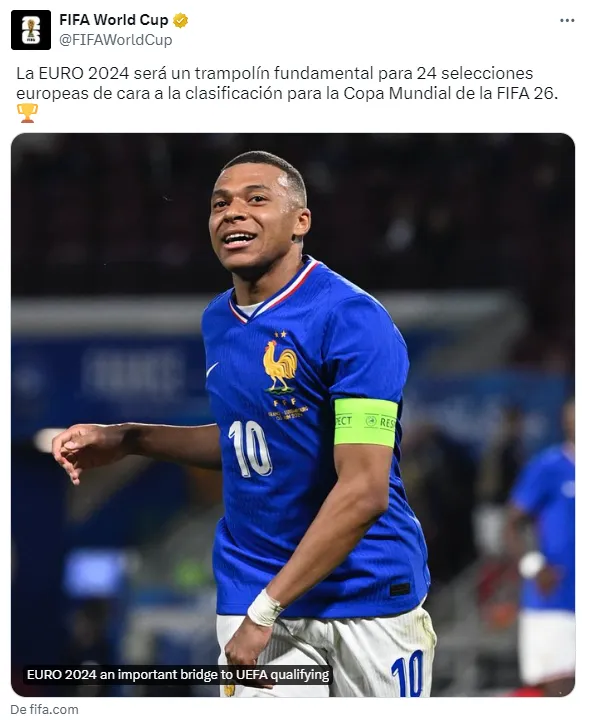The width and height of the screenshot is (590, 720).
Task: Open the EURO 2024 bridge caption overlay
Action: 178,675
